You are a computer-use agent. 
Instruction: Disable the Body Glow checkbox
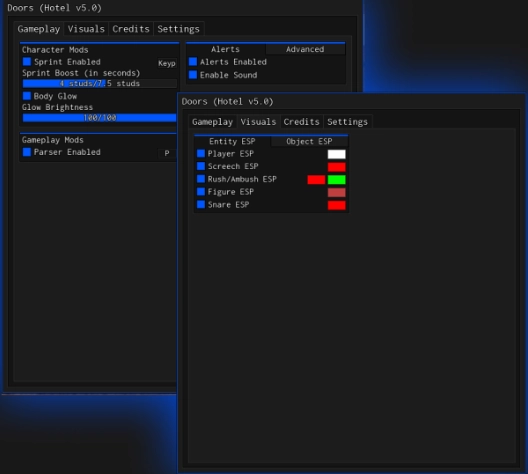27,96
